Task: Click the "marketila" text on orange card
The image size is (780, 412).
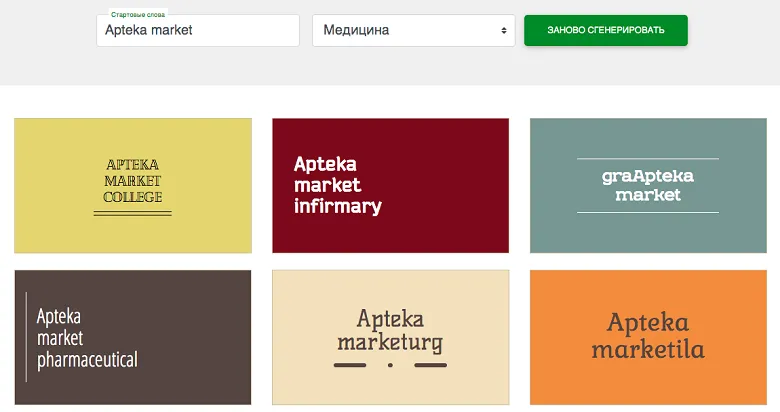Action: point(648,350)
